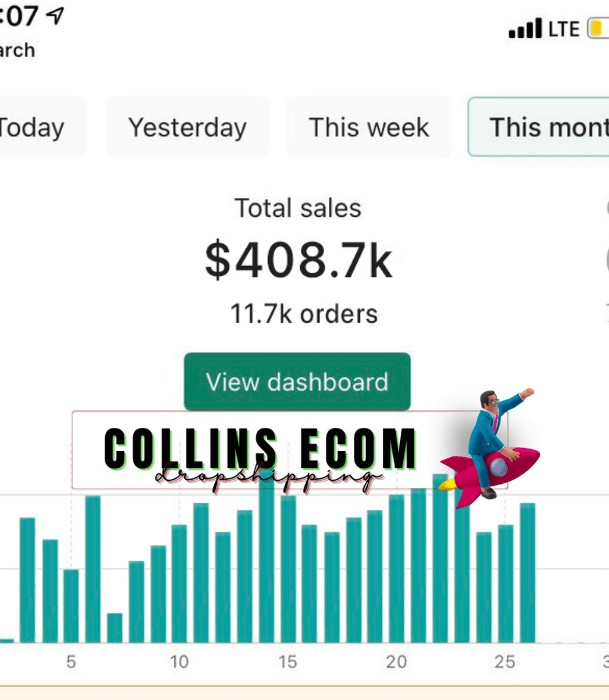The image size is (609, 700).
Task: Select the chart bar above day 5
Action: [x=71, y=606]
